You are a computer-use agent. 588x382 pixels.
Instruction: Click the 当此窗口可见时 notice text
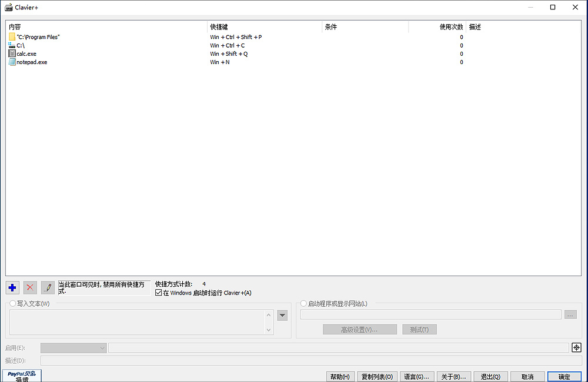coord(101,287)
